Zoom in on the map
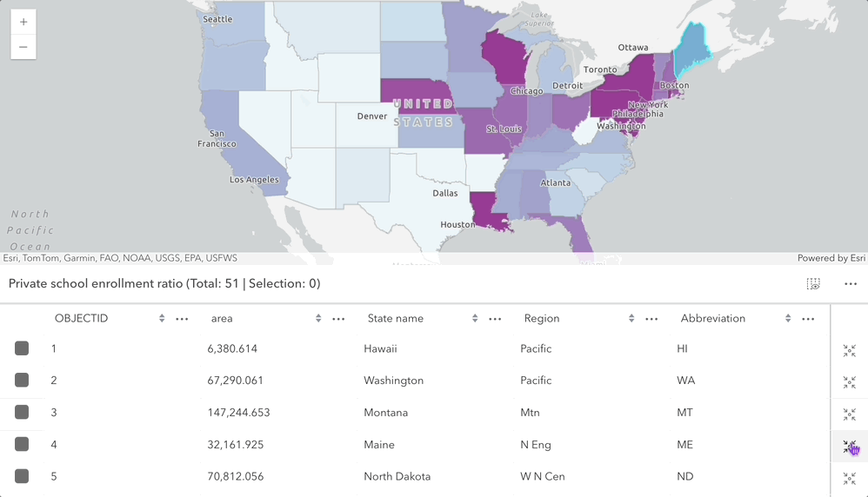868x497 pixels. click(x=23, y=22)
